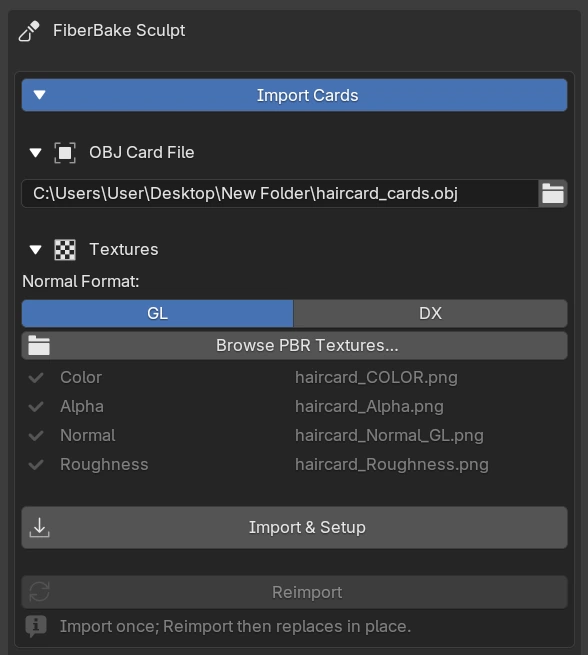The height and width of the screenshot is (655, 588).
Task: Click haircard_Normal_GL.png filename
Action: (x=389, y=436)
